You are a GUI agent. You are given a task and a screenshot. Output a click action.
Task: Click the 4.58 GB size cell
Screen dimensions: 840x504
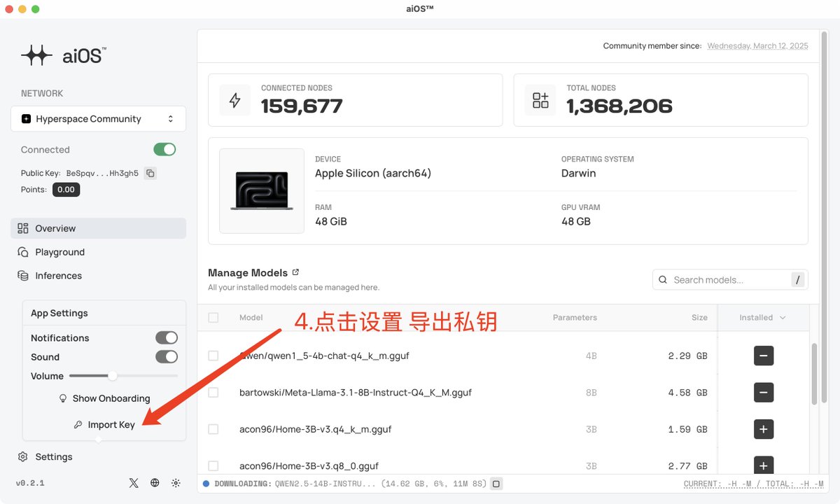click(687, 393)
